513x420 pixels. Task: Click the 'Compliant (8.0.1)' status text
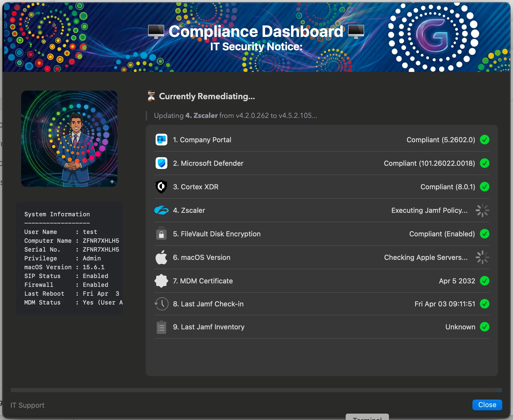coord(448,187)
